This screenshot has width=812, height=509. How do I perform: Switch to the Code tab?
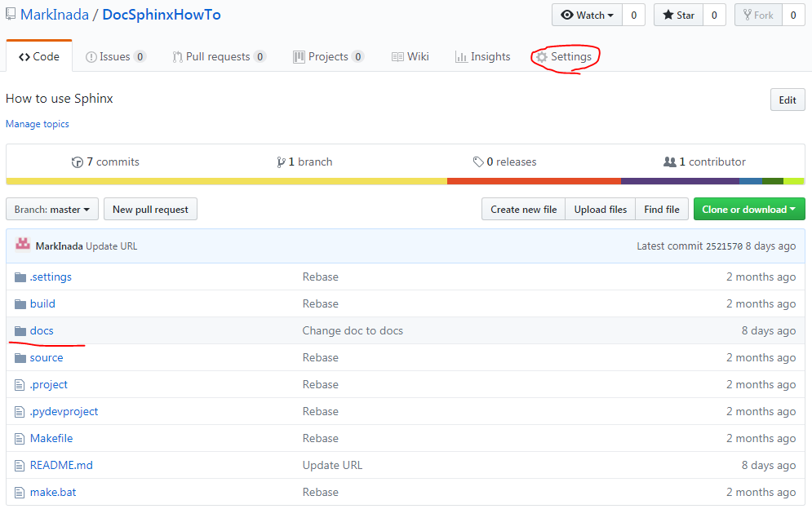(39, 56)
